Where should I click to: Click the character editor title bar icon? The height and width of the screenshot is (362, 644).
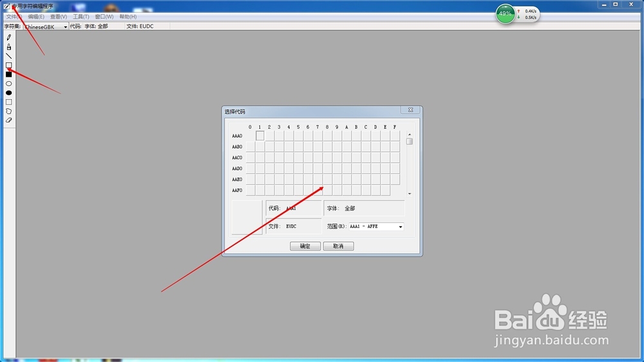click(6, 6)
